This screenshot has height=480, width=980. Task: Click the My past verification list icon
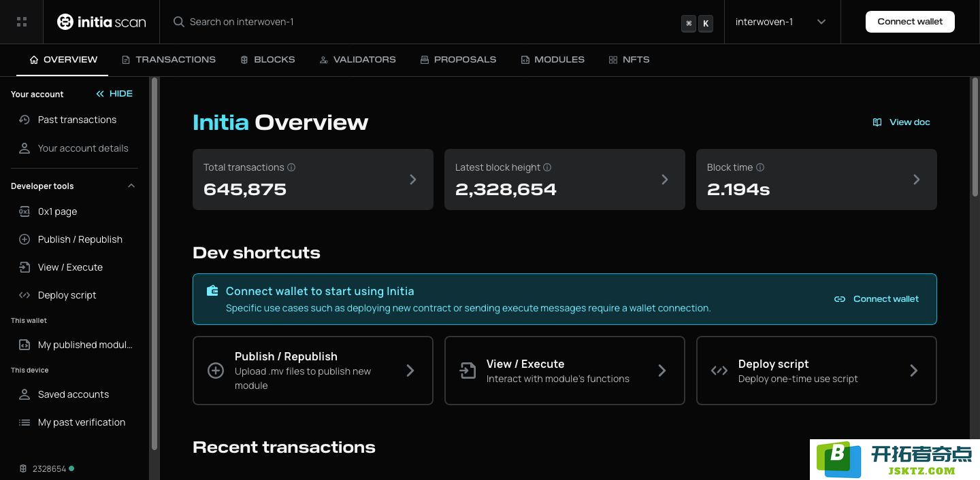click(x=24, y=422)
